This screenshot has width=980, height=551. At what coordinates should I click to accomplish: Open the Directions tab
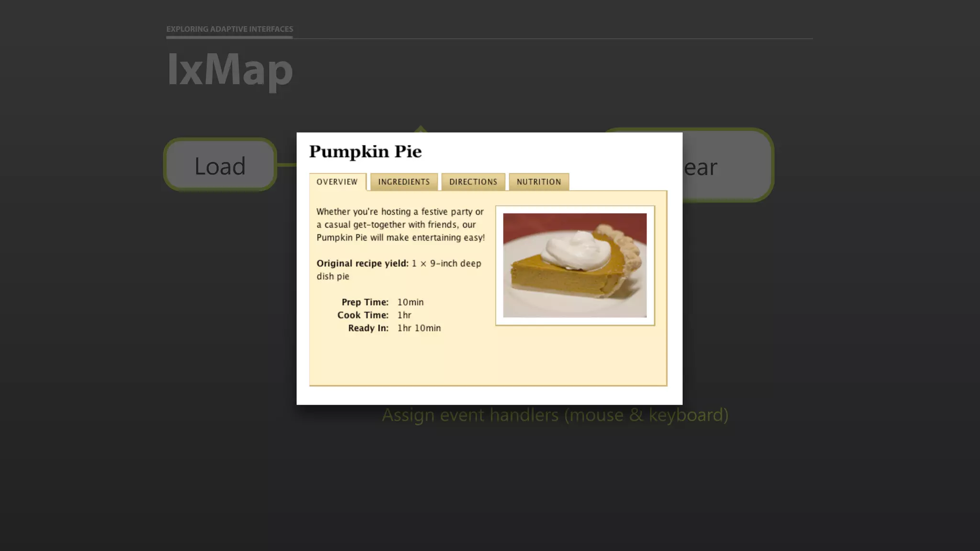tap(473, 182)
